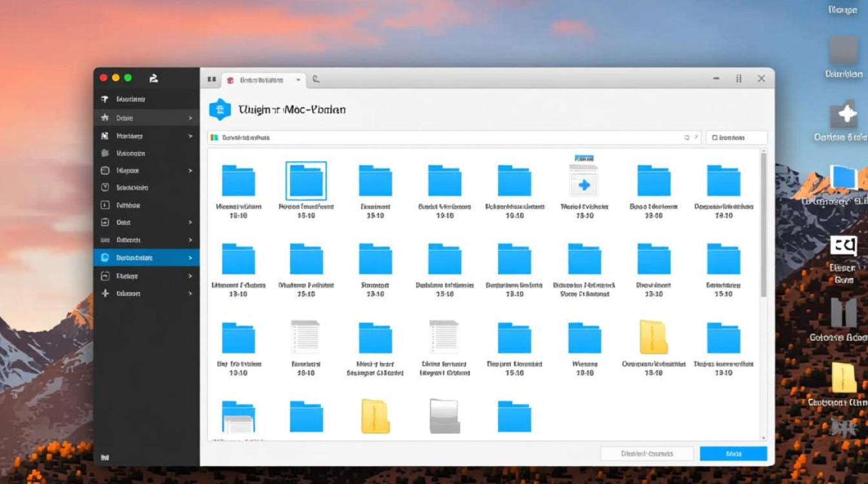Image resolution: width=868 pixels, height=484 pixels.
Task: Click the refresh icon in the address bar
Action: coord(687,137)
